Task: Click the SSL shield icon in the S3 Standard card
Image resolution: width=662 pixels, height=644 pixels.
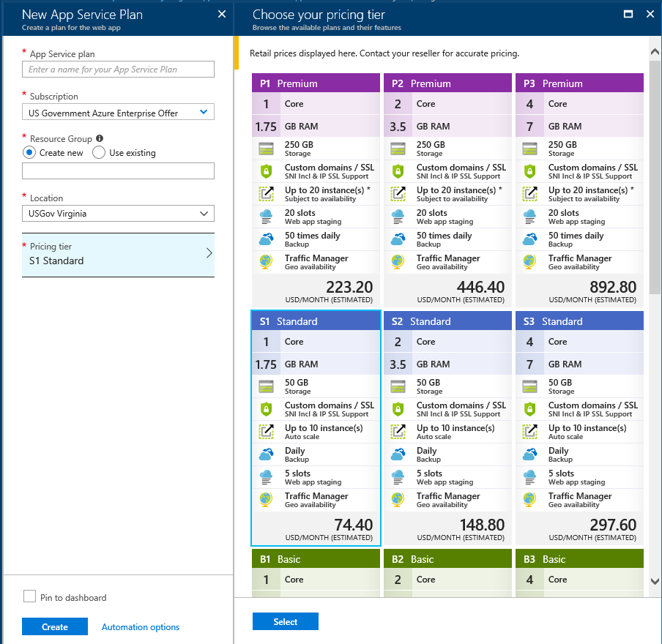Action: (529, 409)
